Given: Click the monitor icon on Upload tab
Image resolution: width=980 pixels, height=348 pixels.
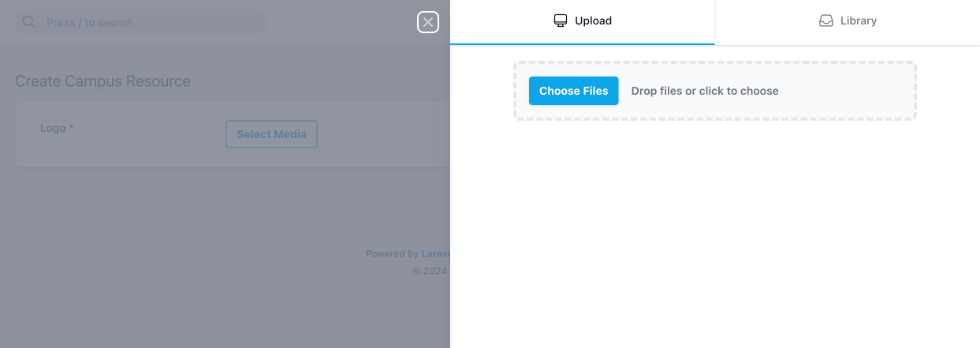Looking at the screenshot, I should point(561,21).
